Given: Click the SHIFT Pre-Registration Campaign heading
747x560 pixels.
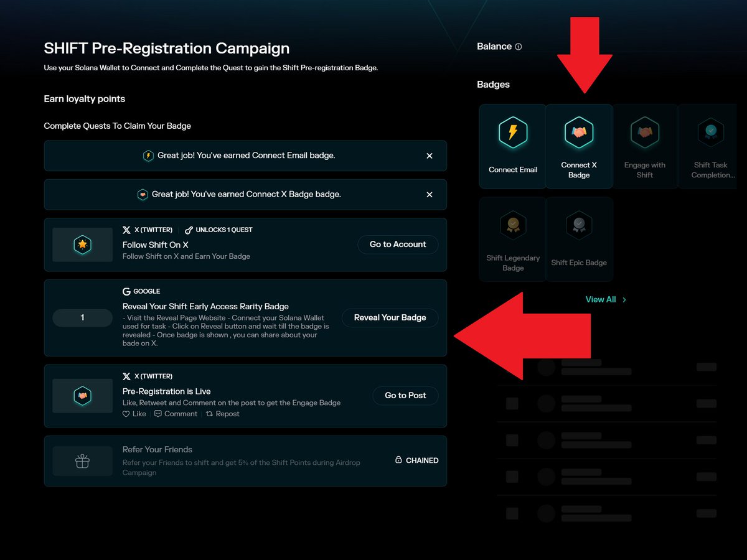Looking at the screenshot, I should (x=167, y=49).
